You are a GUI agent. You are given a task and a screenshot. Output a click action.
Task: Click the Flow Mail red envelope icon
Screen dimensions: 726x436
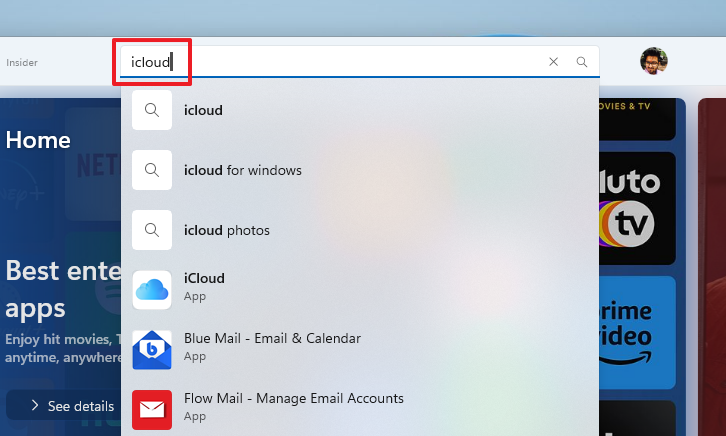click(x=152, y=410)
